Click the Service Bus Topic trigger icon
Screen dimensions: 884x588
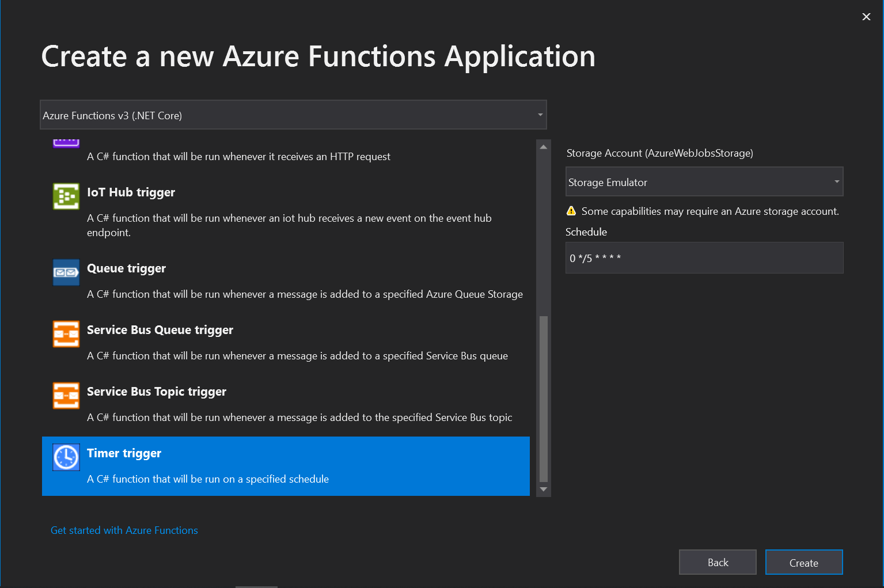click(66, 396)
